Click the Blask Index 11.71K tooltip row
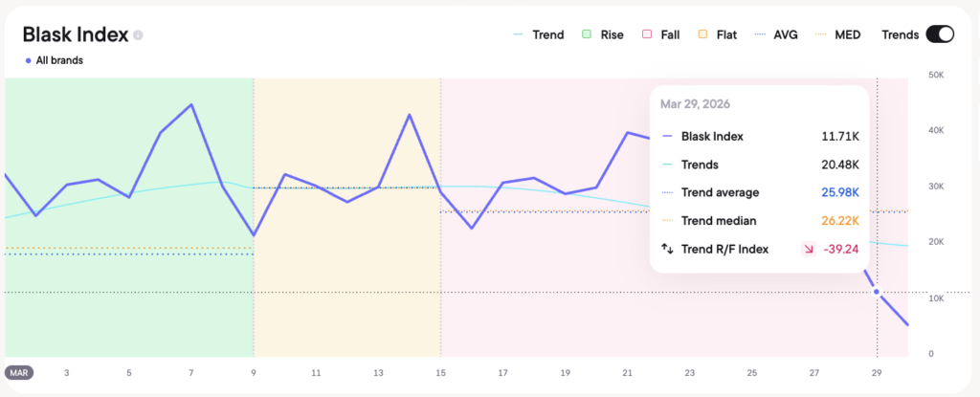This screenshot has height=397, width=980. [x=761, y=137]
